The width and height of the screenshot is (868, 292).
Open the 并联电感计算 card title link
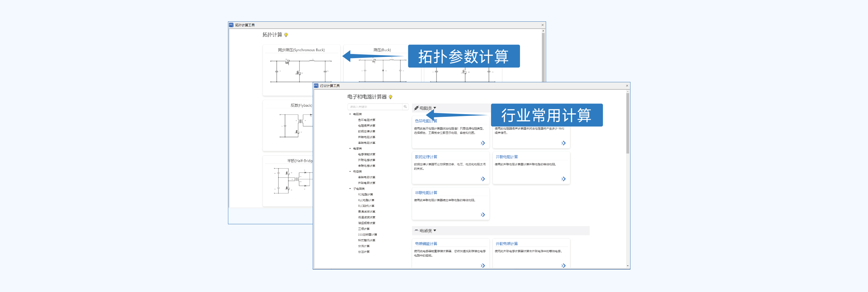coord(506,244)
